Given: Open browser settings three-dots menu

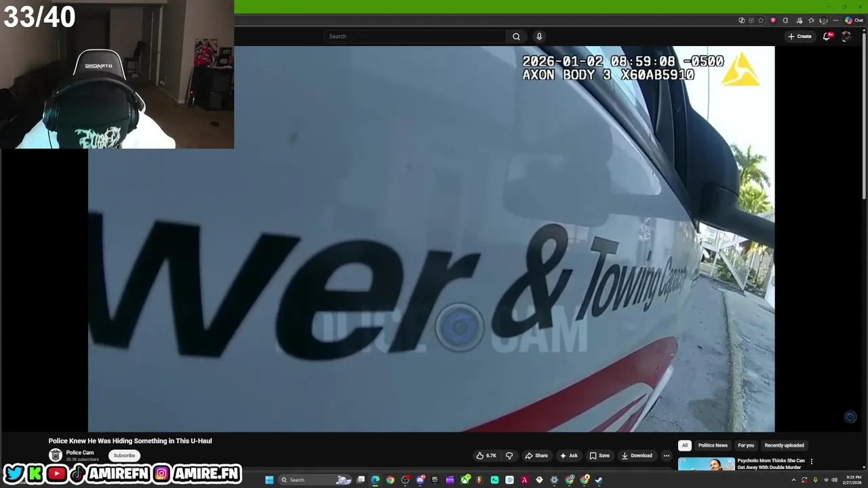Looking at the screenshot, I should (835, 20).
